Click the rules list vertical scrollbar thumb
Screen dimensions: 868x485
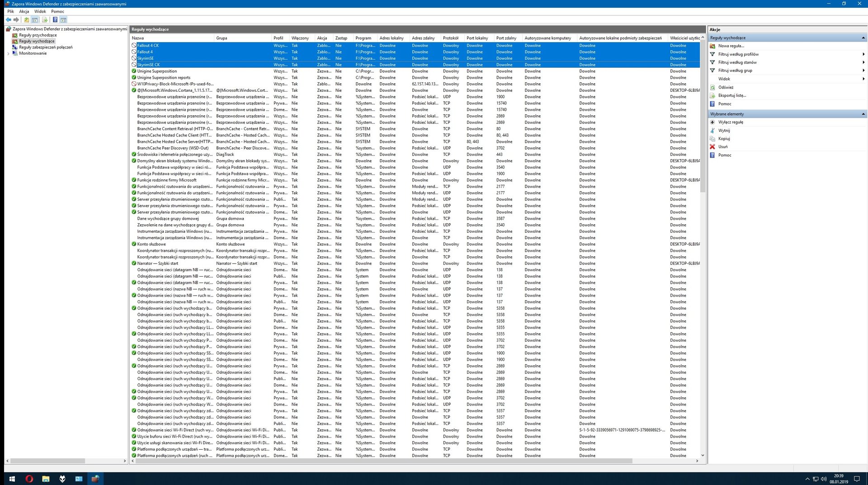pyautogui.click(x=703, y=116)
